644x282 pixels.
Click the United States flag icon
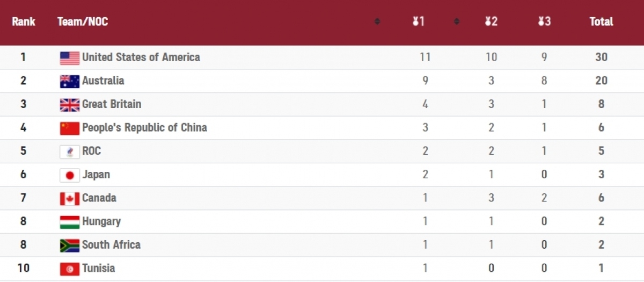pyautogui.click(x=70, y=58)
